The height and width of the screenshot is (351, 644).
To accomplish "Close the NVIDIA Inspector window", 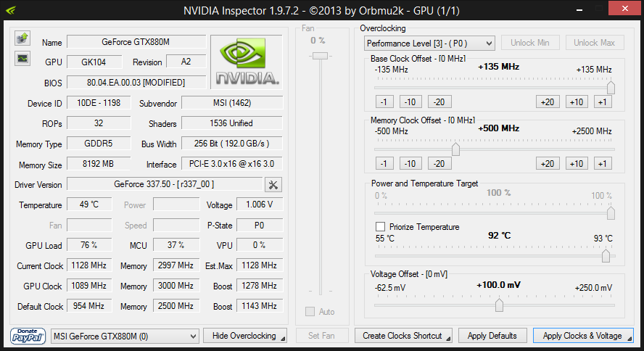I will point(625,9).
